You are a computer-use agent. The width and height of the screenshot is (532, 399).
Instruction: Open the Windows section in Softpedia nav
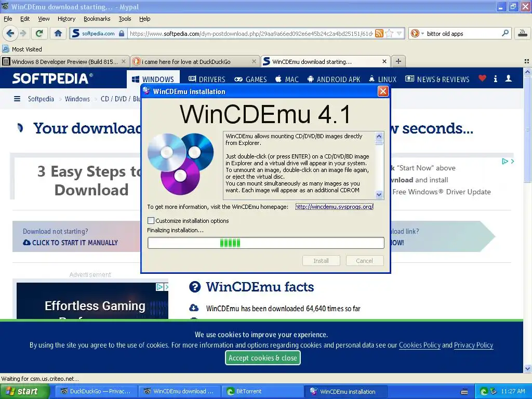coord(153,79)
